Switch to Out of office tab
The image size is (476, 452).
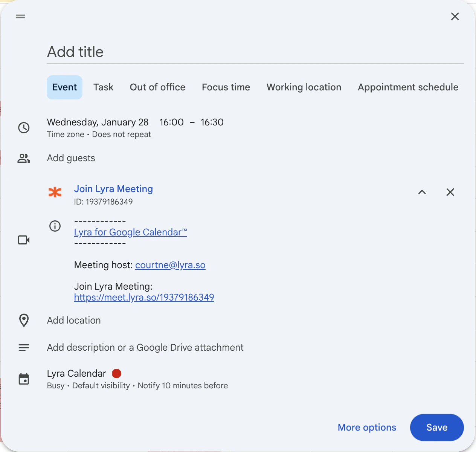pyautogui.click(x=157, y=87)
